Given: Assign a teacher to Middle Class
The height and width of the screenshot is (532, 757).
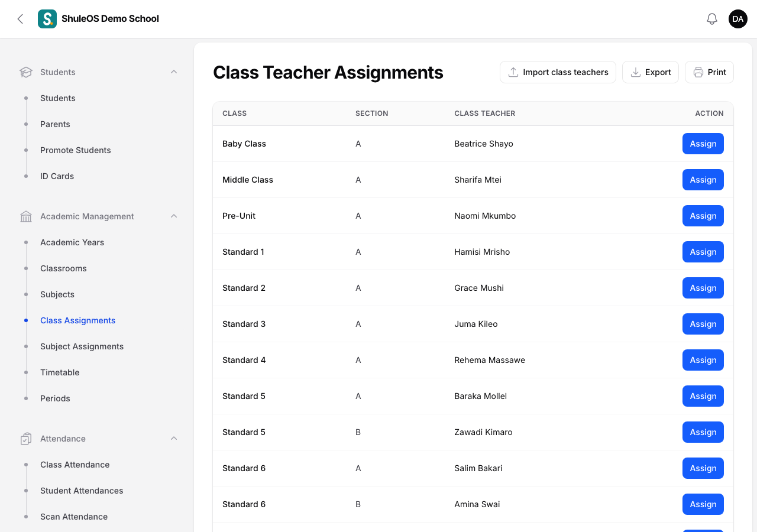Looking at the screenshot, I should point(703,180).
